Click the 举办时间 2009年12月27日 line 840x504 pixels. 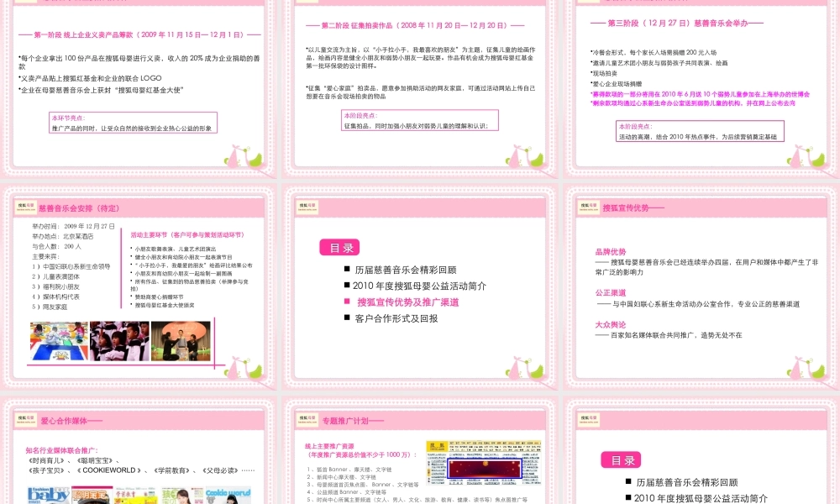(73, 227)
